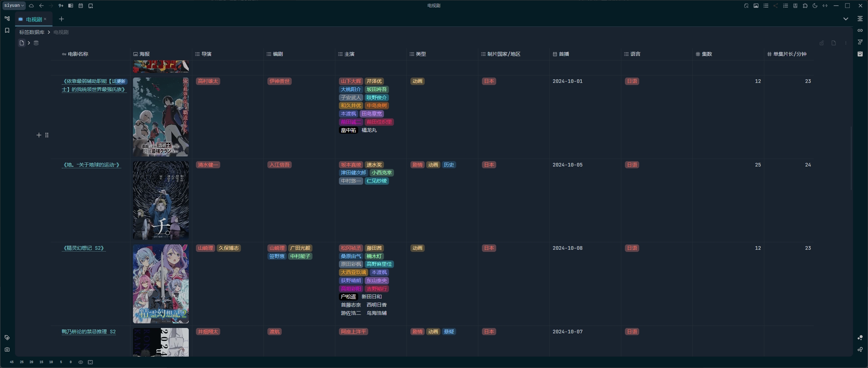Open the checked-task icon on right dock

[860, 54]
